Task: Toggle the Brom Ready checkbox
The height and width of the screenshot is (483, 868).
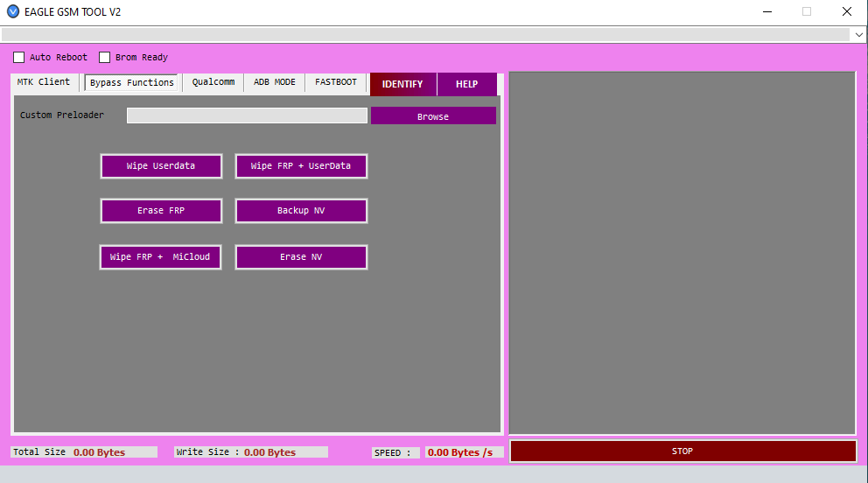Action: 105,57
